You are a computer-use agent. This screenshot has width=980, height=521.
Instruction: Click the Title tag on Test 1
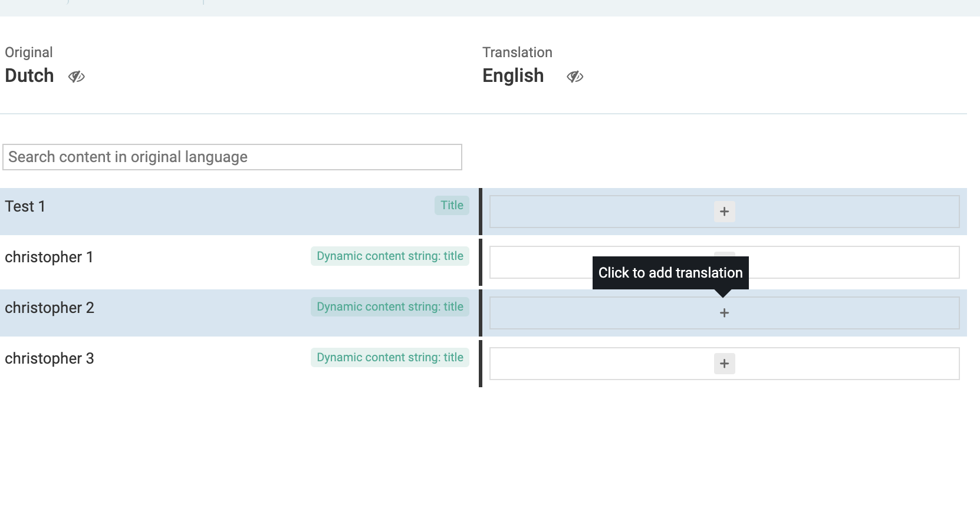click(x=452, y=205)
